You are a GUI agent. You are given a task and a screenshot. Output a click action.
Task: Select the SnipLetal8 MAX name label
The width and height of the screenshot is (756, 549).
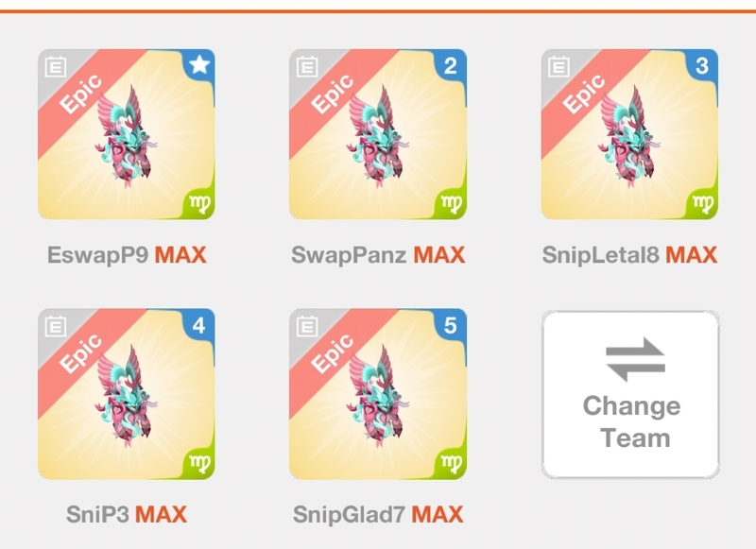629,254
